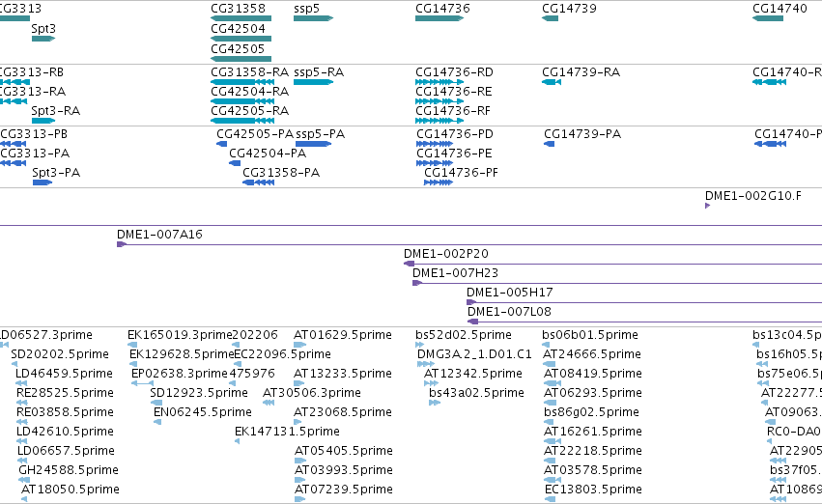Click EST AT13233.5prime
Screen dimensions: 822x504
[298, 383]
